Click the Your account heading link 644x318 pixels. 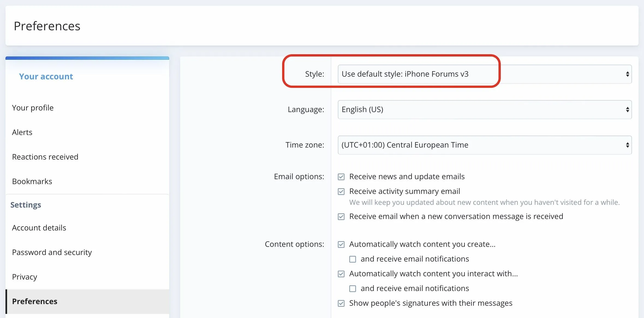(x=46, y=77)
